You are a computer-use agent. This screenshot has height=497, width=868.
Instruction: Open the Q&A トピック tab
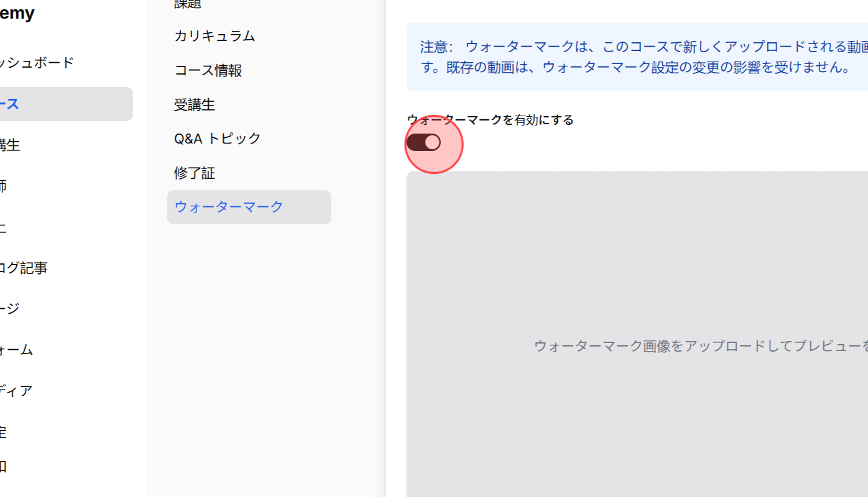(217, 139)
